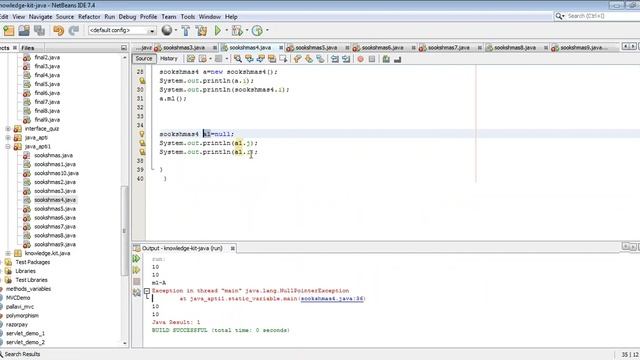Run the project with the green play icon

tap(218, 30)
